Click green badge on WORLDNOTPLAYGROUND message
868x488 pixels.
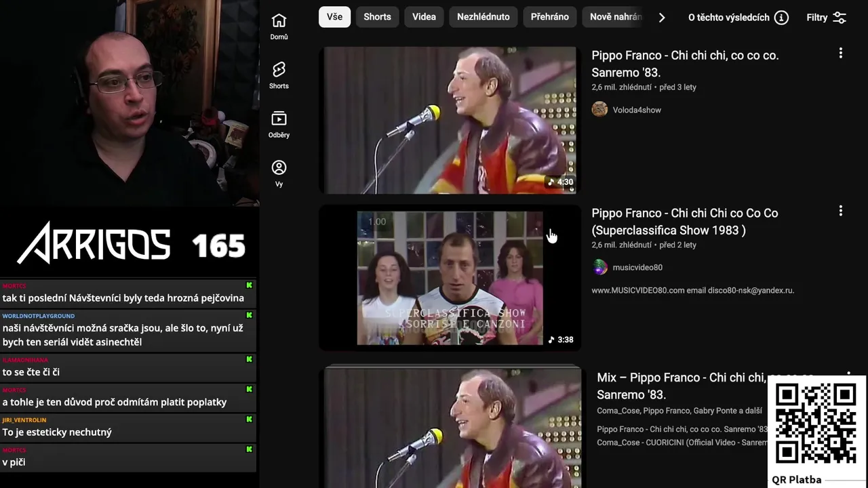point(249,316)
